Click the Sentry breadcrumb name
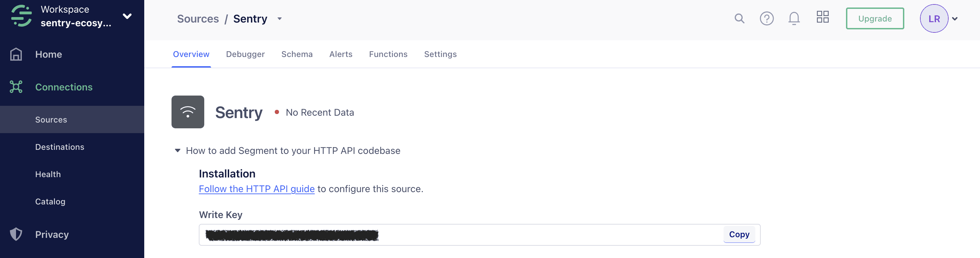The image size is (980, 258). (250, 19)
